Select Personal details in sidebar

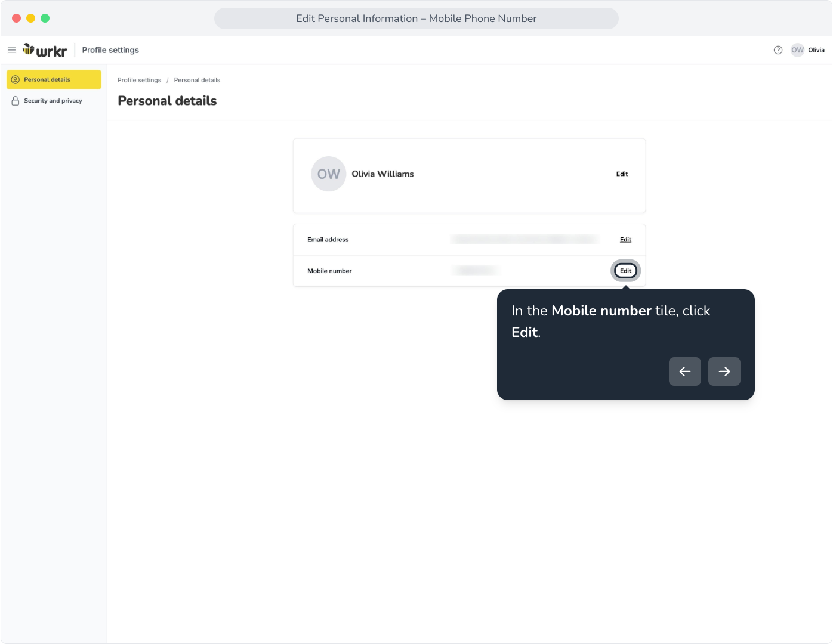click(x=54, y=79)
